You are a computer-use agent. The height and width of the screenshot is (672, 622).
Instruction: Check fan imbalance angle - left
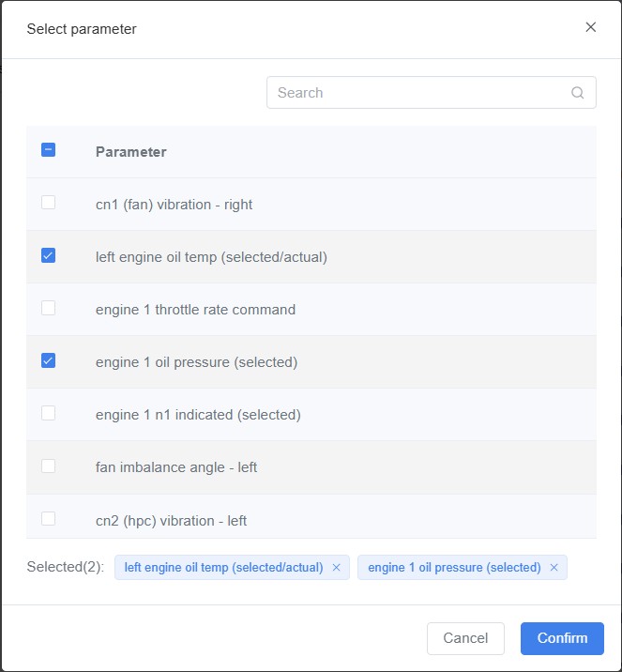click(49, 466)
